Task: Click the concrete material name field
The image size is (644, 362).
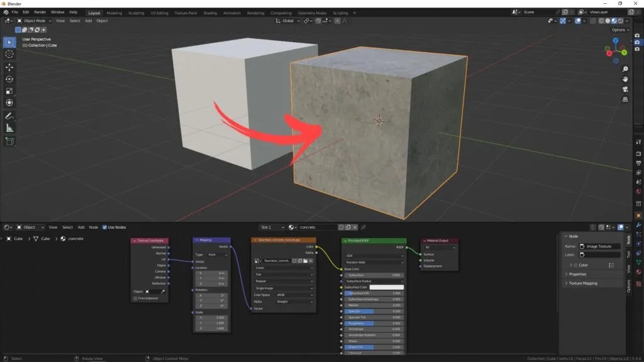Action: 318,227
